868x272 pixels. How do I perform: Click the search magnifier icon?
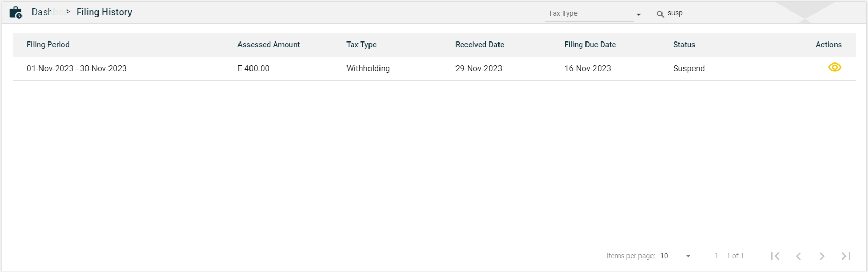coord(660,14)
